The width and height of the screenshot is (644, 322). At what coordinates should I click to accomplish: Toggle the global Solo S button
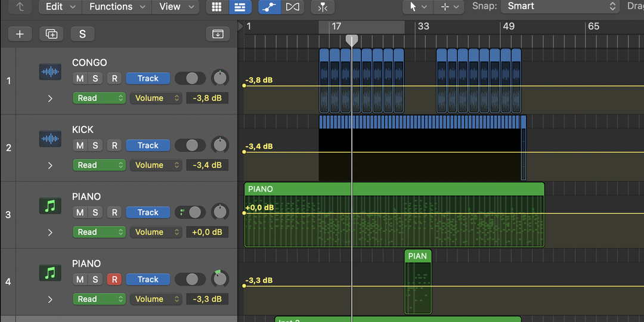point(82,34)
